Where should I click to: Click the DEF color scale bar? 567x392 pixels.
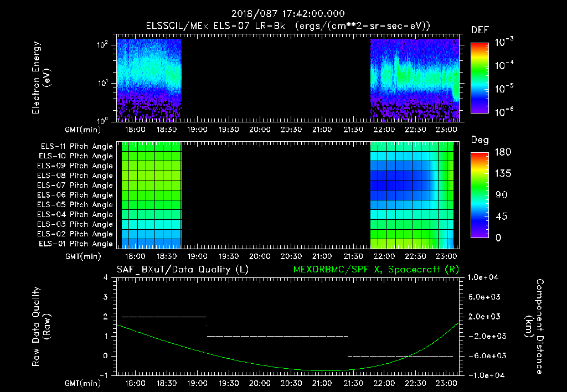[x=480, y=78]
